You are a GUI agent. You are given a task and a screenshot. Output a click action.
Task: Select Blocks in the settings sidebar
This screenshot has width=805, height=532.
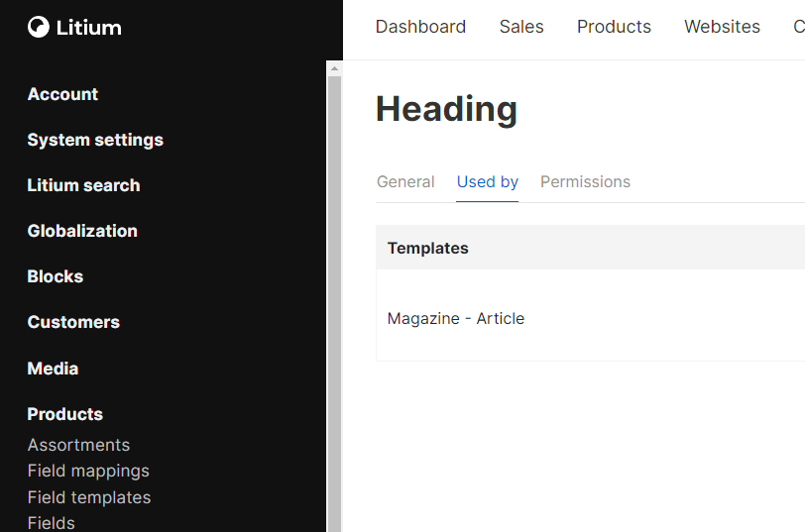click(x=56, y=276)
